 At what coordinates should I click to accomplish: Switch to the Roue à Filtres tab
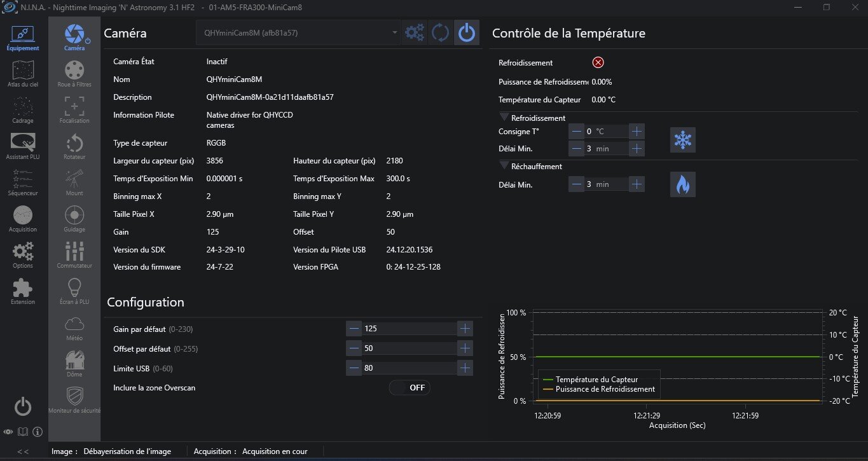click(x=74, y=73)
